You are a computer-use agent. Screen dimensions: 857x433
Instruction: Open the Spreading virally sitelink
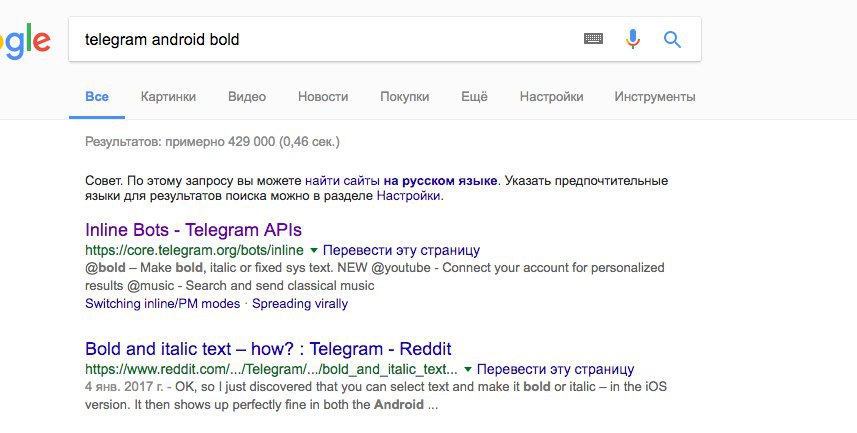(300, 303)
